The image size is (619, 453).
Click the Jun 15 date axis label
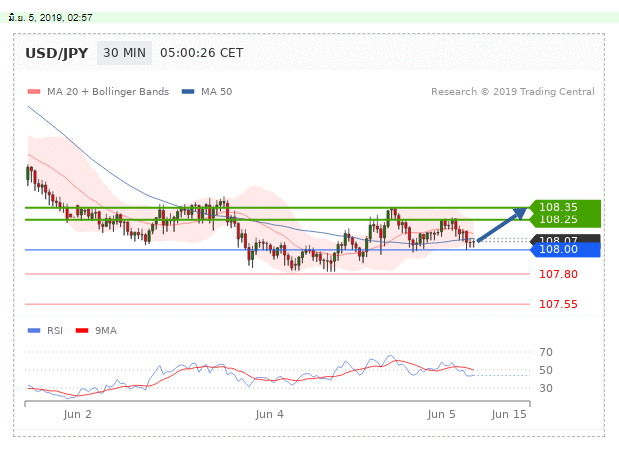pos(508,413)
